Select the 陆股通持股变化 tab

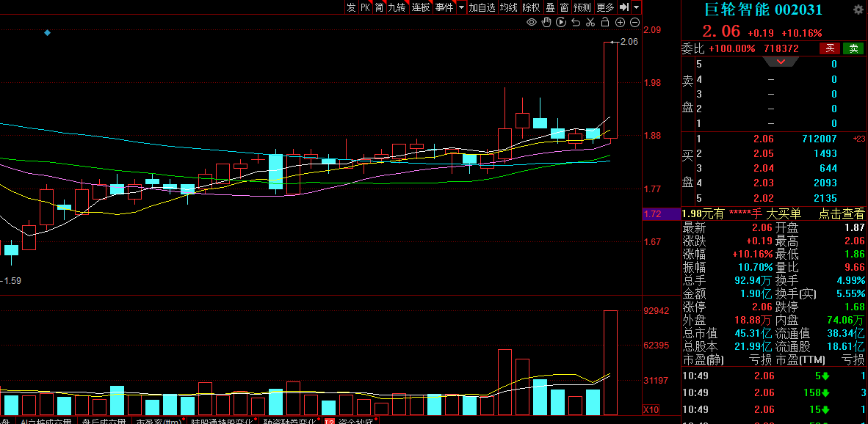(x=222, y=420)
